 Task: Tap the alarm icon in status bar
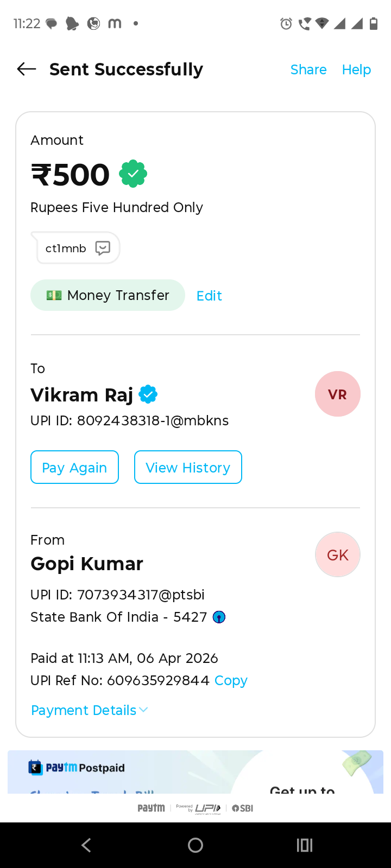(x=286, y=23)
